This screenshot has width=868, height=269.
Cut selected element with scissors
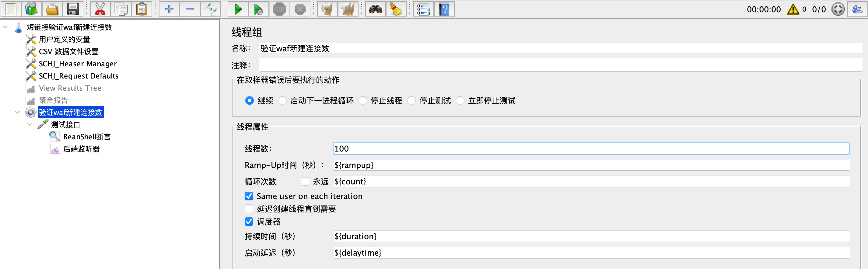(100, 9)
